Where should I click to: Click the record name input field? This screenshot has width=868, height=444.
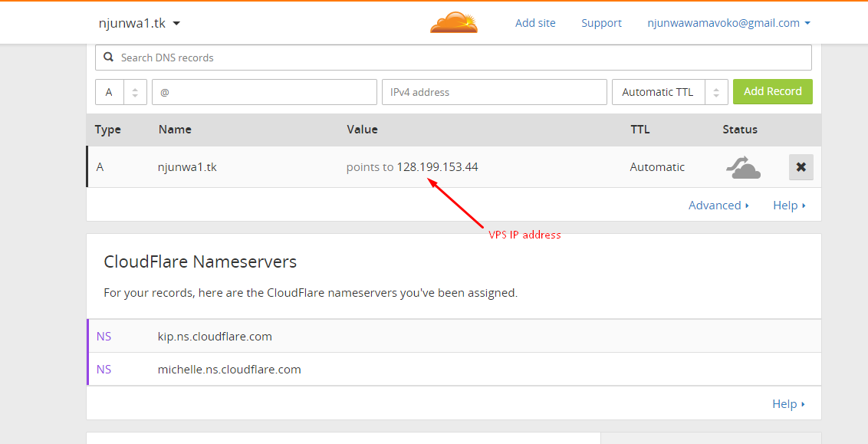click(x=264, y=92)
